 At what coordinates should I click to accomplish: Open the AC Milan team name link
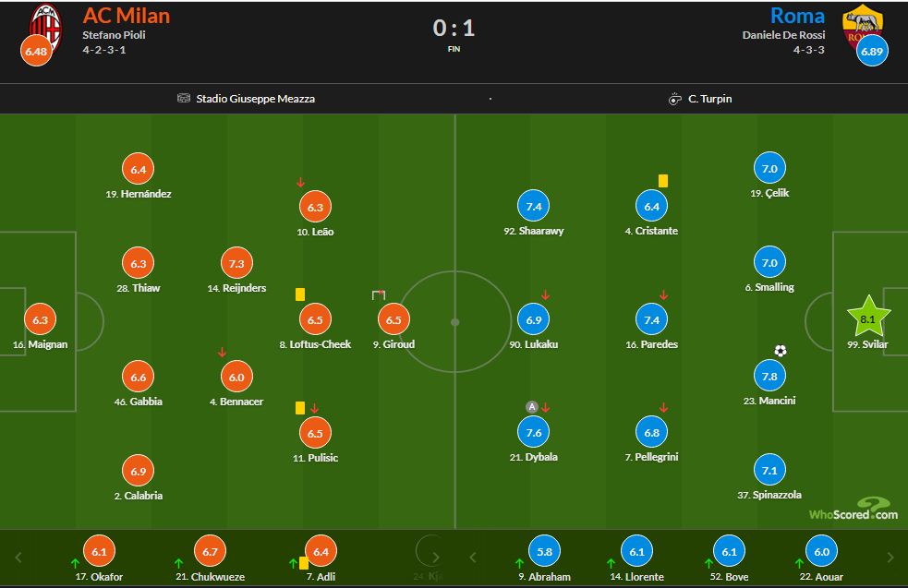127,16
